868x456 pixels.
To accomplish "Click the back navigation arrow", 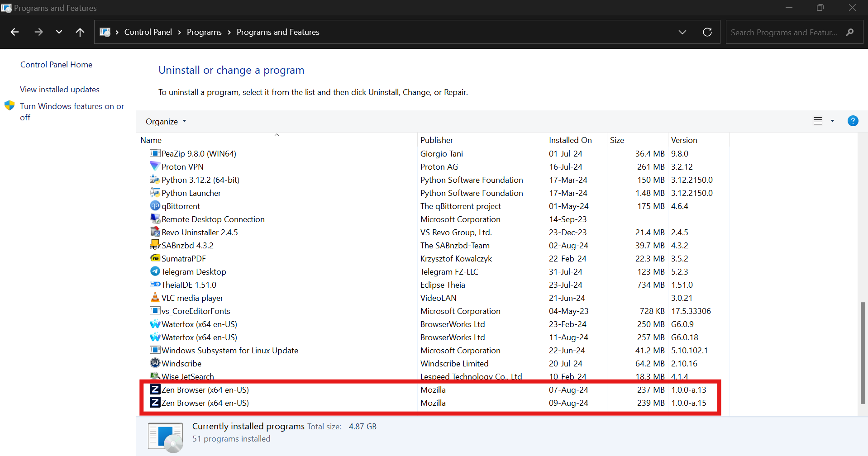I will click(x=15, y=32).
